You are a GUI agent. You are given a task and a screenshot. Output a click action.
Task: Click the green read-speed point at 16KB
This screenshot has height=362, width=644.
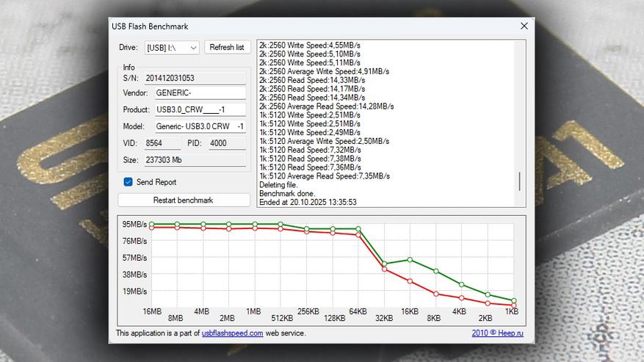(410, 259)
